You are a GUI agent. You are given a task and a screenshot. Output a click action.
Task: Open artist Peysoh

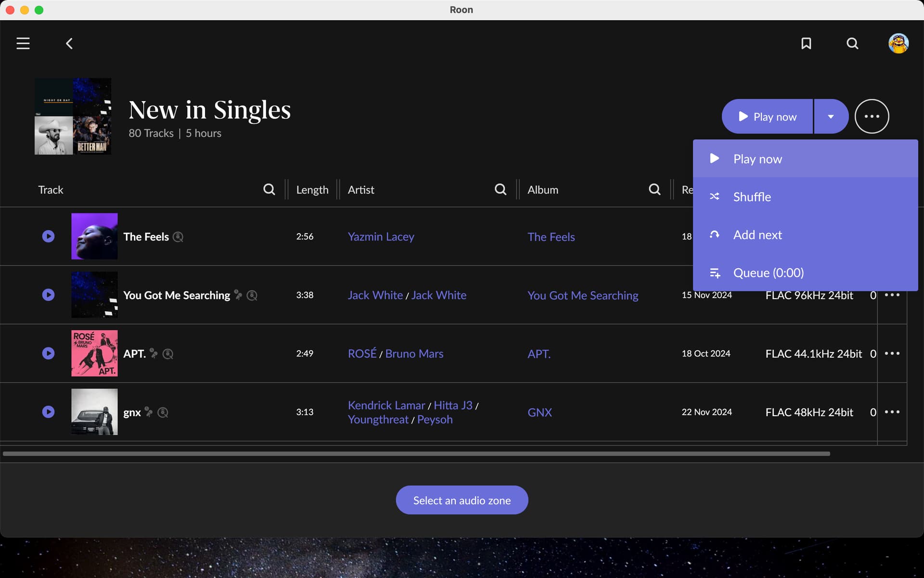[x=435, y=419]
